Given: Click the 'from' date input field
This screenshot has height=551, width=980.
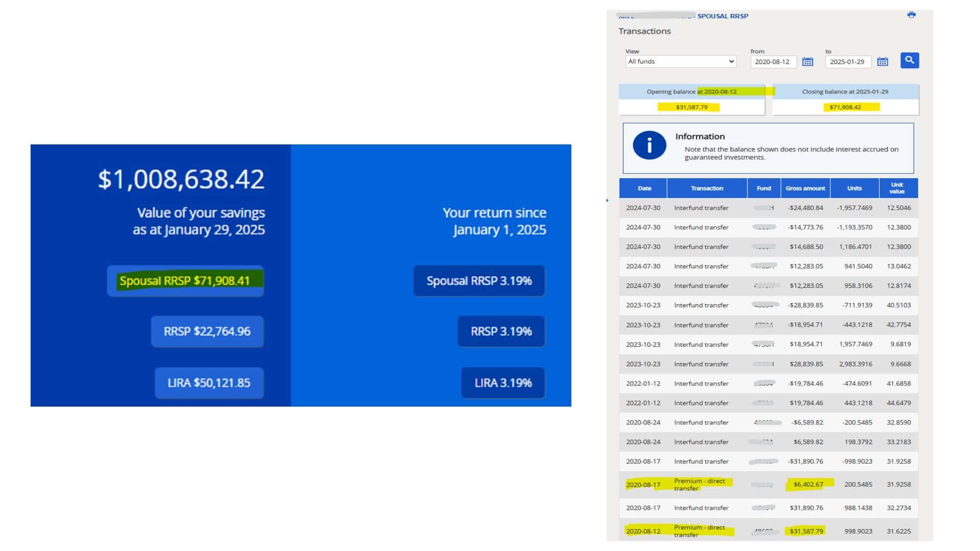Looking at the screenshot, I should (773, 62).
